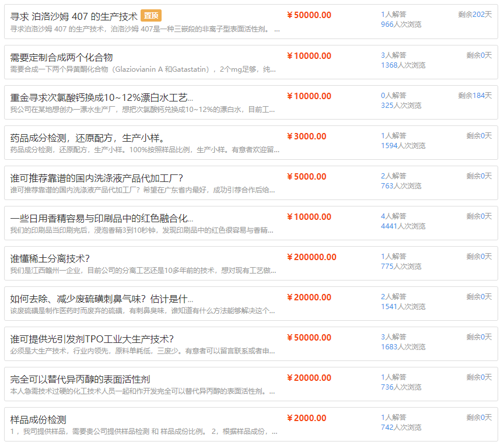The width and height of the screenshot is (504, 445).
Task: Open 谁可提供光引发剂TPO工业大生产技术 listing
Action: point(92,338)
